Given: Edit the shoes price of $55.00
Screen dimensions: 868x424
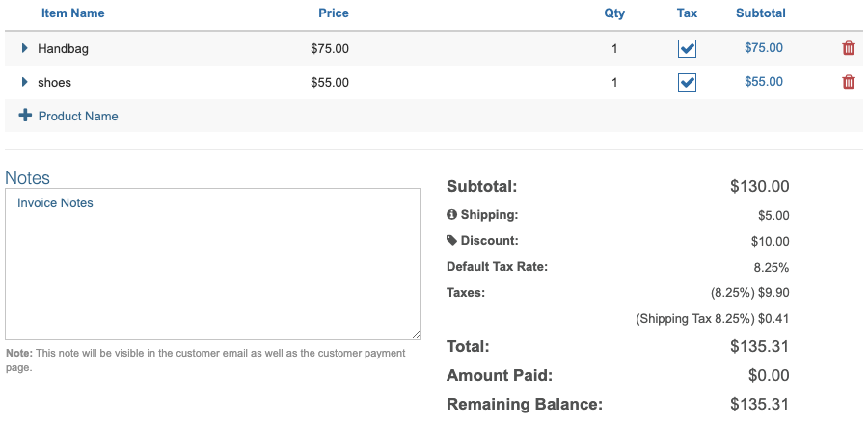Looking at the screenshot, I should [x=330, y=82].
